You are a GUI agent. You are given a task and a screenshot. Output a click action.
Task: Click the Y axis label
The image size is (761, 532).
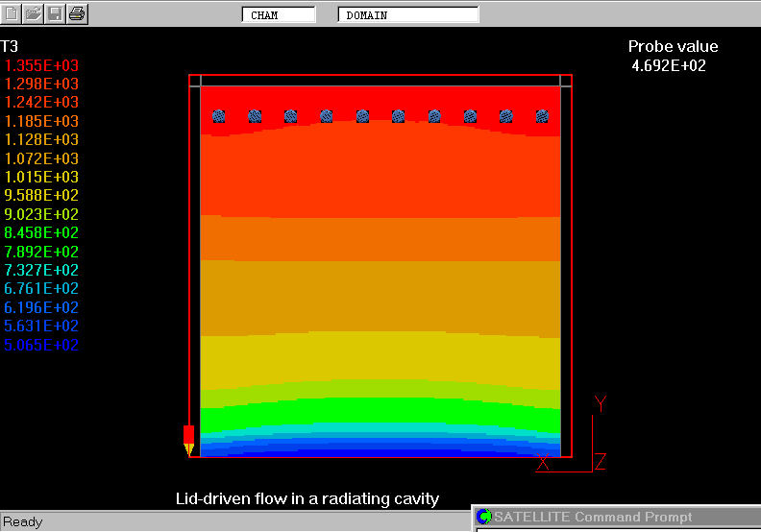click(x=601, y=404)
